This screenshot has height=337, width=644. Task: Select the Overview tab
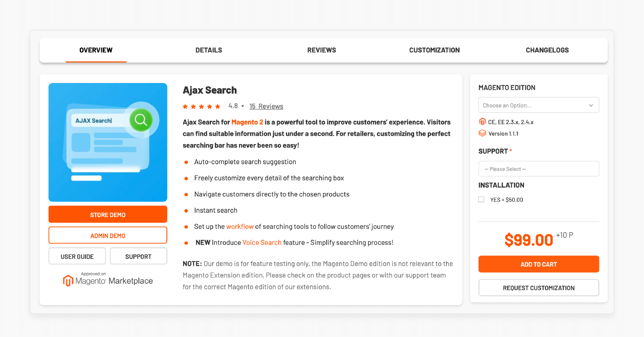pos(96,50)
